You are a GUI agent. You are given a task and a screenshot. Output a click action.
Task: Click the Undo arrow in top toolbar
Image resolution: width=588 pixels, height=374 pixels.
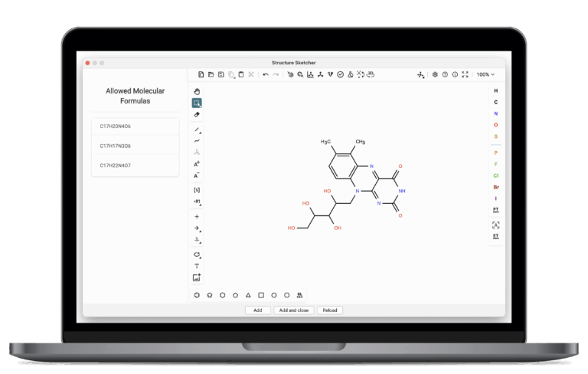[x=266, y=74]
